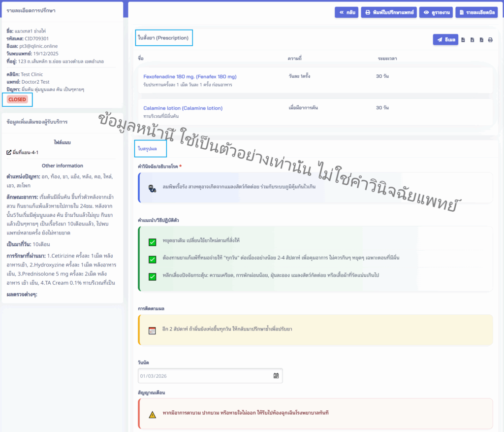Click the yellow warning triangle icon
This screenshot has height=432, width=504.
coord(153,414)
